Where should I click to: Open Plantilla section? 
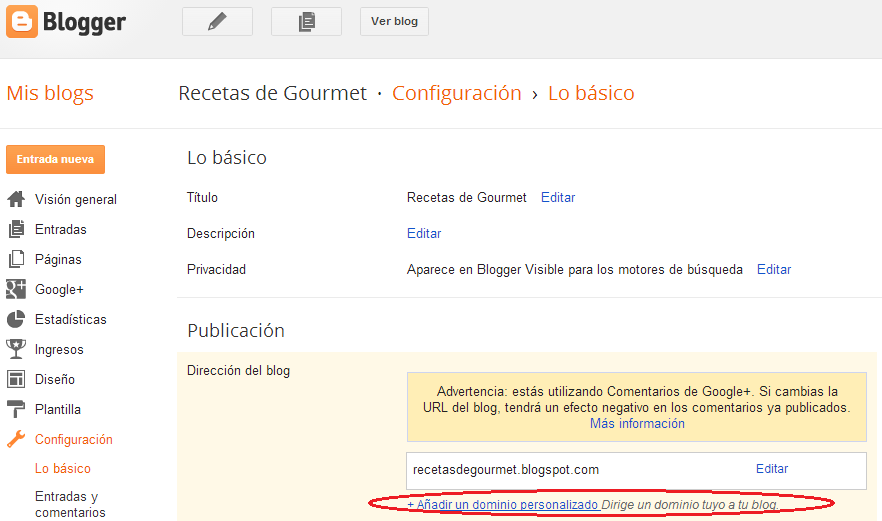58,409
